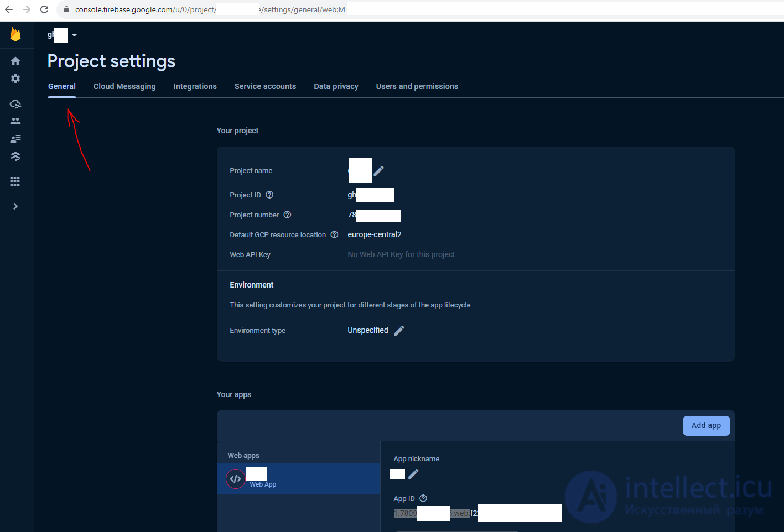Click the help icon beside Default GCP resource location
The image size is (784, 532).
click(334, 234)
